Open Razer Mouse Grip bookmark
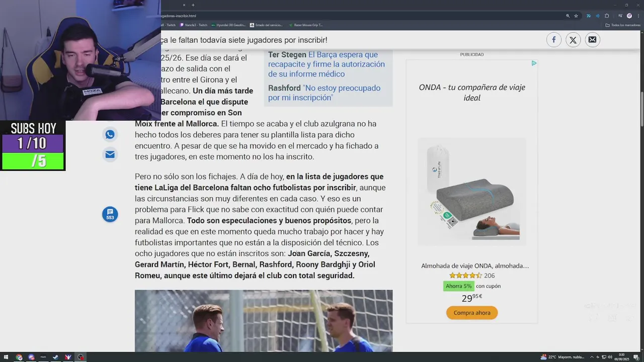The image size is (644, 362). pyautogui.click(x=306, y=25)
